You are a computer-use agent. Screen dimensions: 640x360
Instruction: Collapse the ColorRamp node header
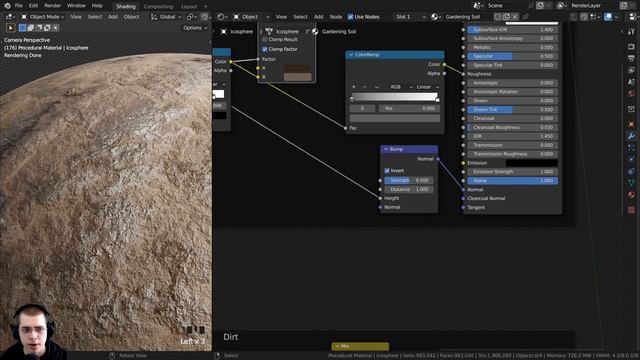[x=351, y=54]
